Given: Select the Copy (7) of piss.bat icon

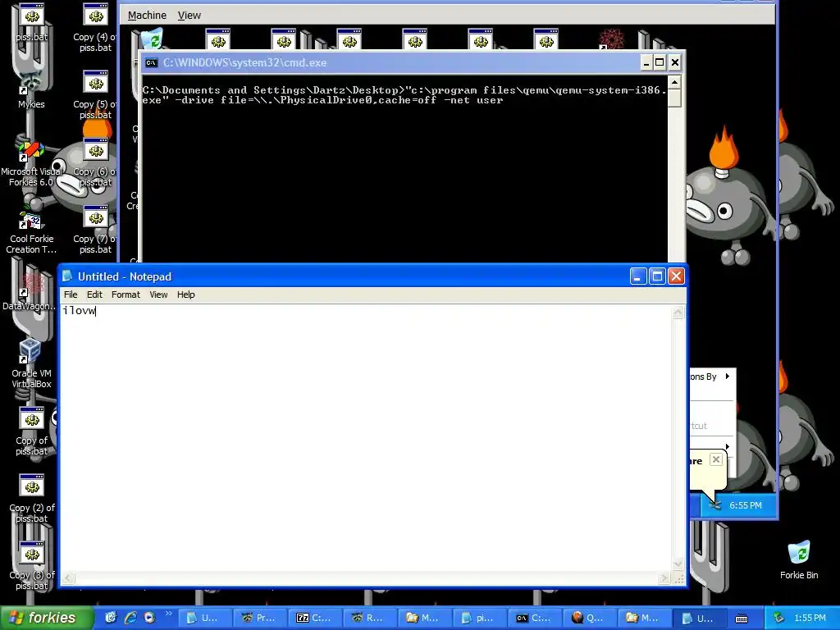Looking at the screenshot, I should click(95, 231).
